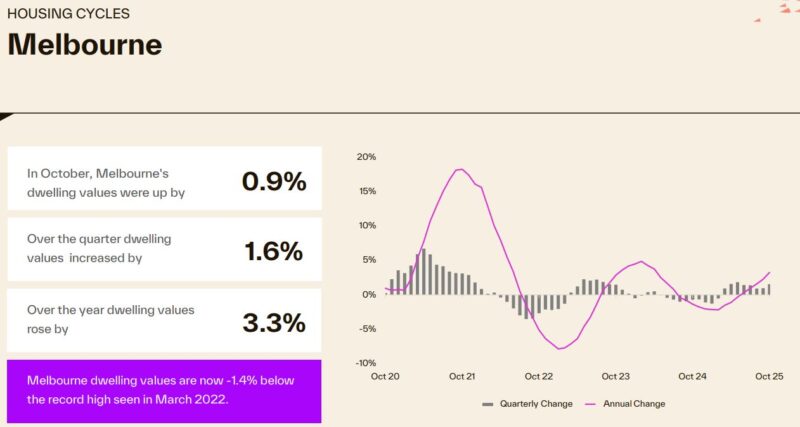The image size is (800, 427).
Task: Click the 20% y-axis label
Action: [x=366, y=157]
